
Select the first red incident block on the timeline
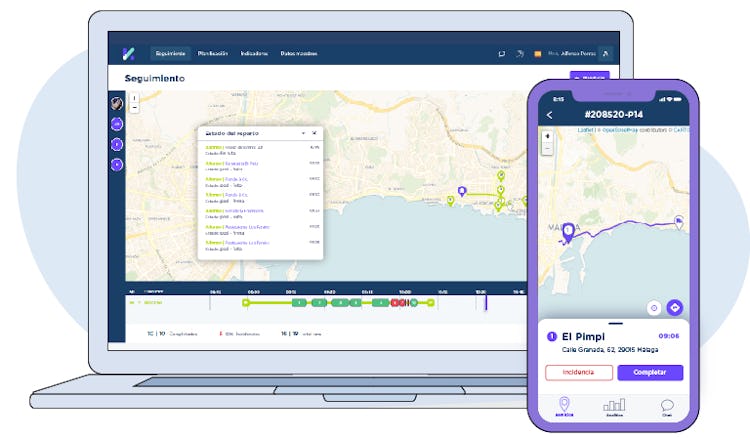point(395,303)
